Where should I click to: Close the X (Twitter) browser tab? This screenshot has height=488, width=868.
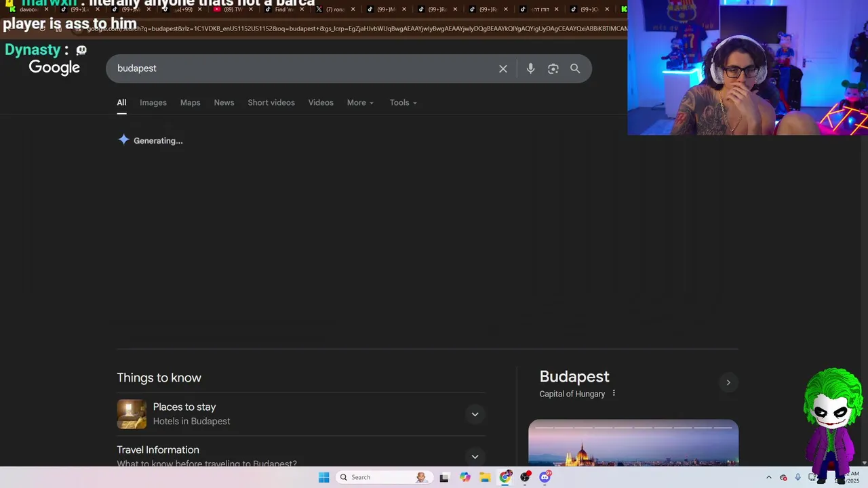[x=353, y=9]
